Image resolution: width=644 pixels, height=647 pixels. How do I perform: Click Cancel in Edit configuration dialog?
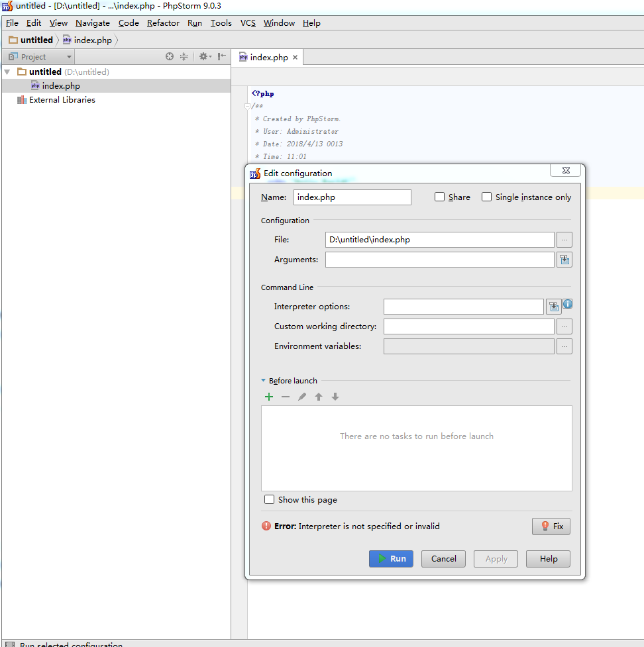pos(443,559)
